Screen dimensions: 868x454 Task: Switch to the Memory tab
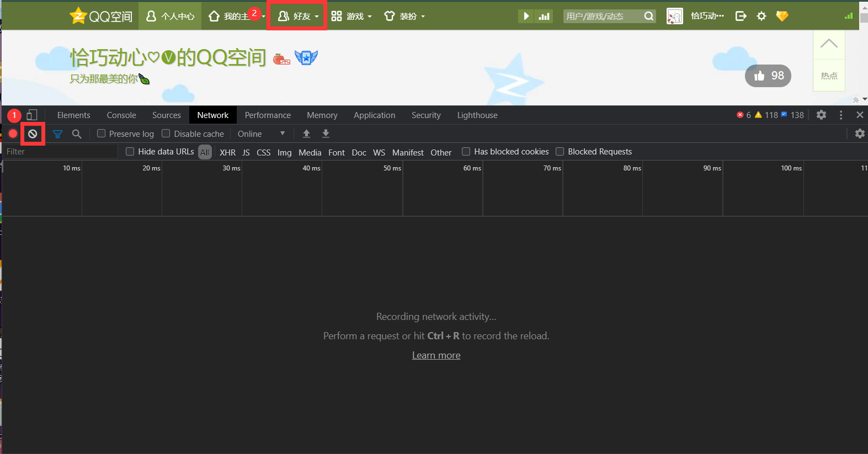point(322,115)
